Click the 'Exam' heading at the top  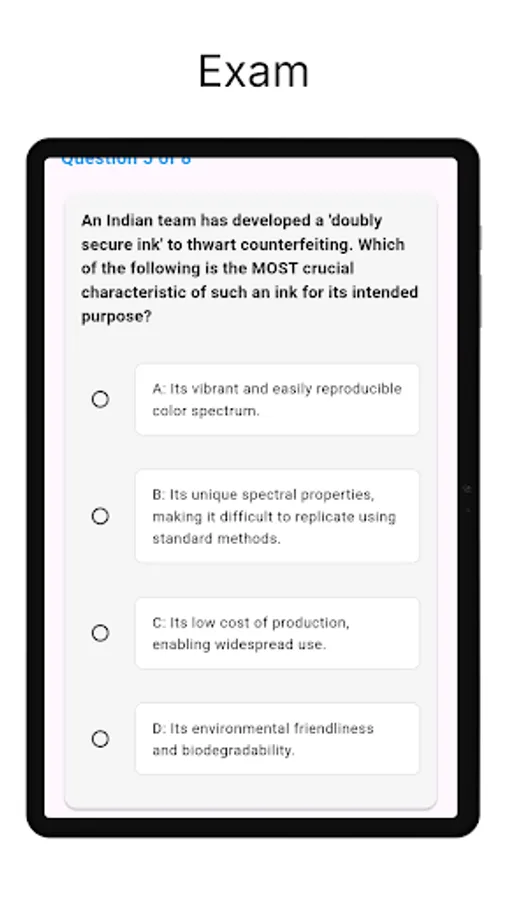point(254,71)
